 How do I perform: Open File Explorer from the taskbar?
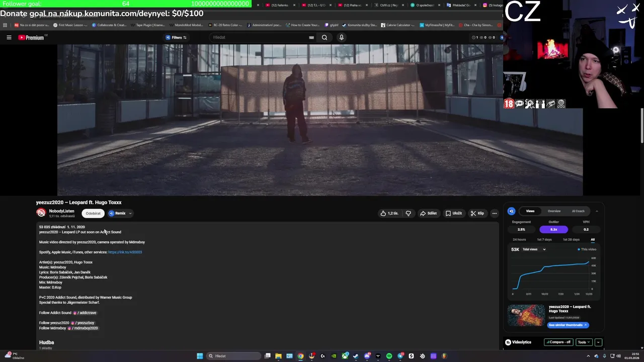278,356
